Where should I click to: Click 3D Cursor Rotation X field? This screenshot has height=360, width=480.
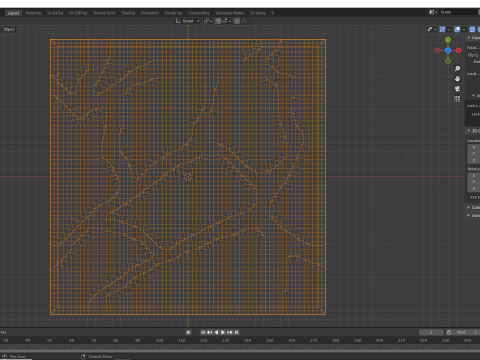(x=474, y=176)
